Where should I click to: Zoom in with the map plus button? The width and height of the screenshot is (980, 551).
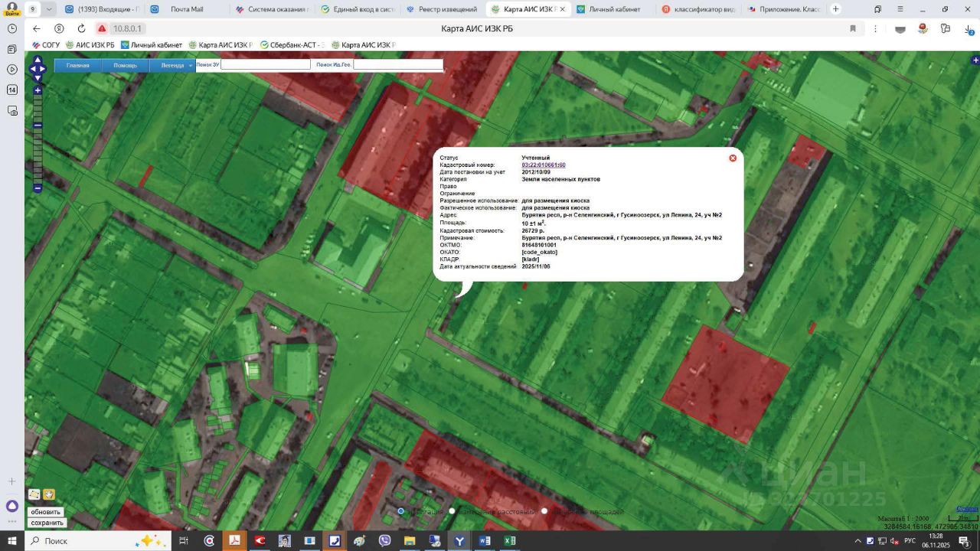[x=38, y=90]
